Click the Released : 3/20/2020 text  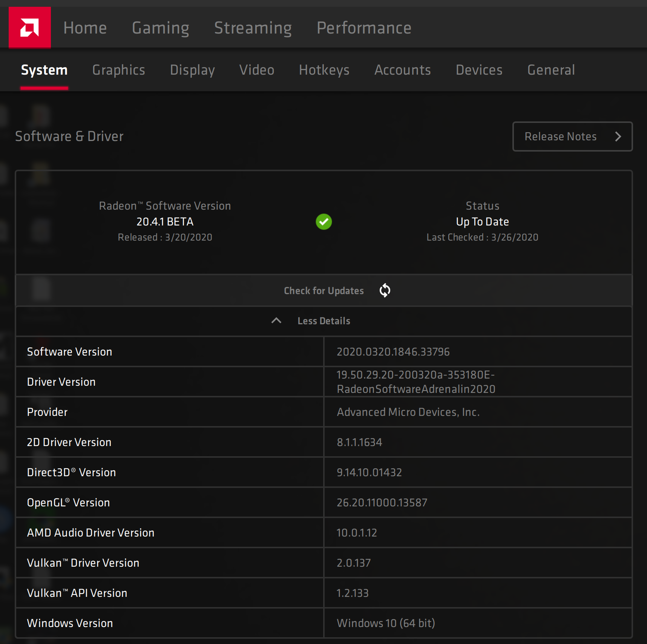pos(165,237)
